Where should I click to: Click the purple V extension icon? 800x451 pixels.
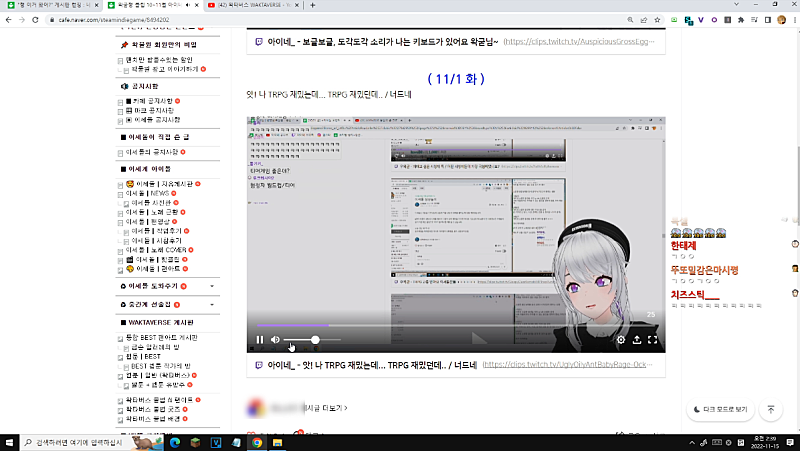click(x=701, y=20)
